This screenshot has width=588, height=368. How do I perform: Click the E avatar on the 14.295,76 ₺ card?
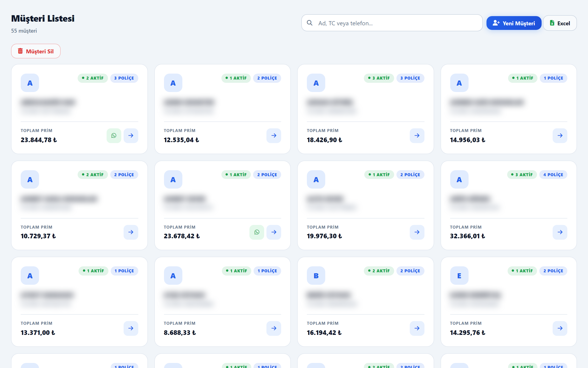pos(459,276)
